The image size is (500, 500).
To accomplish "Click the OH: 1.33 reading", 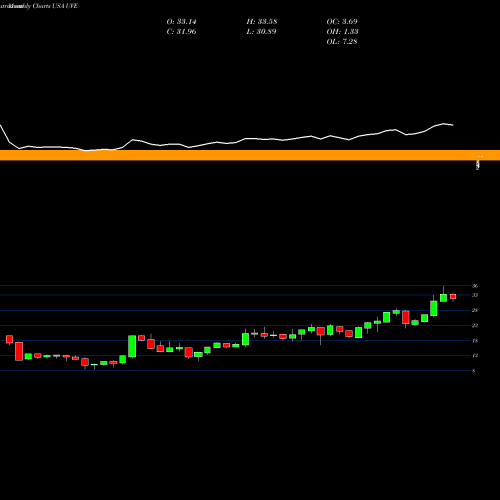I will click(x=342, y=32).
